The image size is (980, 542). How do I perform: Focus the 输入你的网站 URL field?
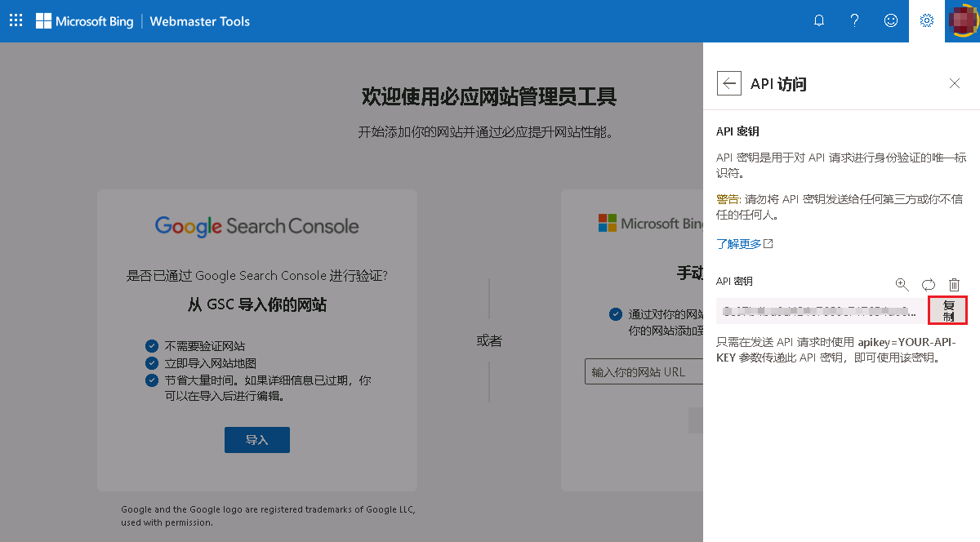(644, 371)
